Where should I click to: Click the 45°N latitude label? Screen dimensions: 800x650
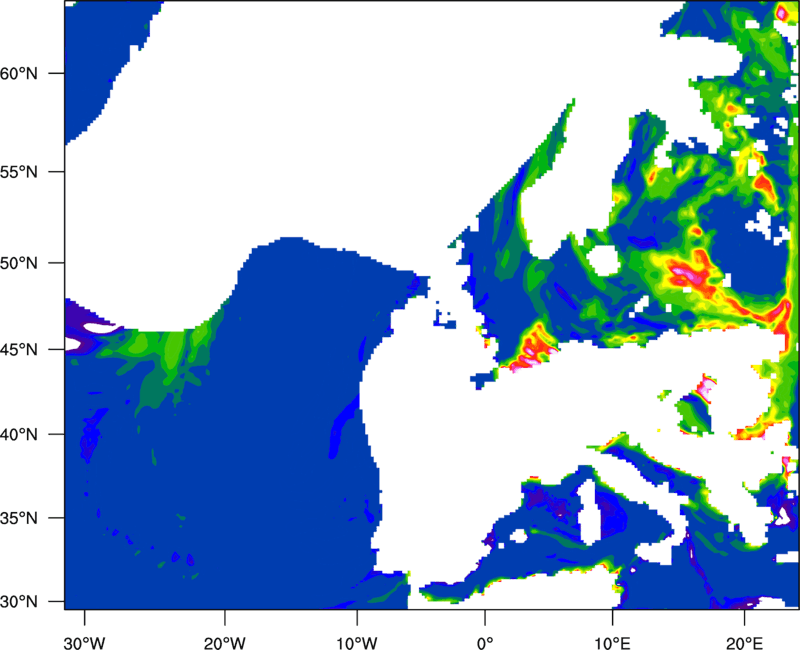[19, 350]
